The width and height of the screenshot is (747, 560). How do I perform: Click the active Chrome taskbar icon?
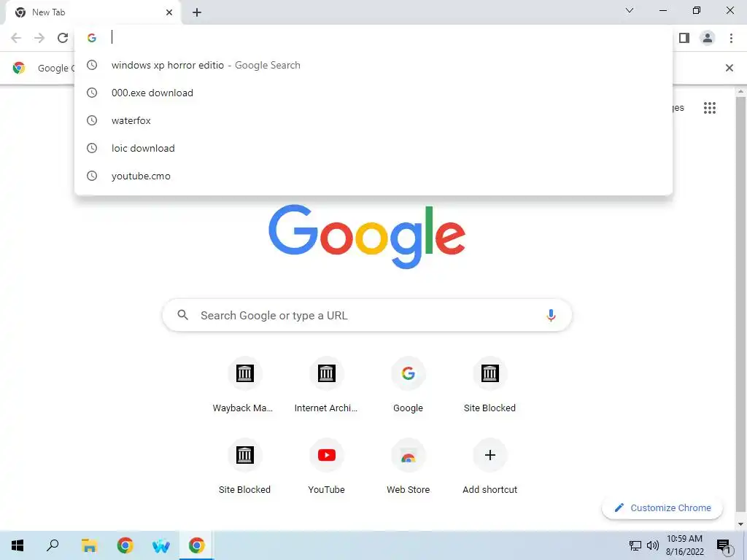tap(197, 545)
